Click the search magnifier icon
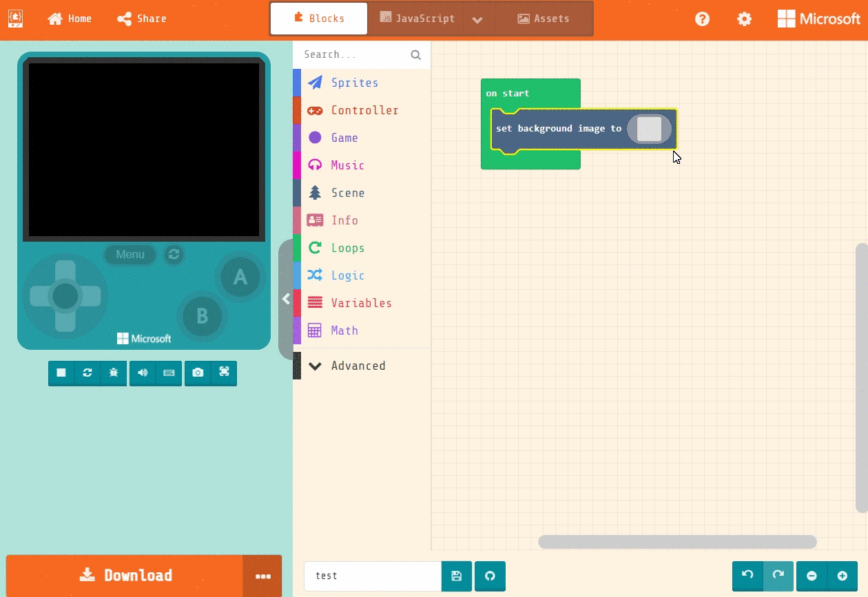868x597 pixels. tap(416, 55)
